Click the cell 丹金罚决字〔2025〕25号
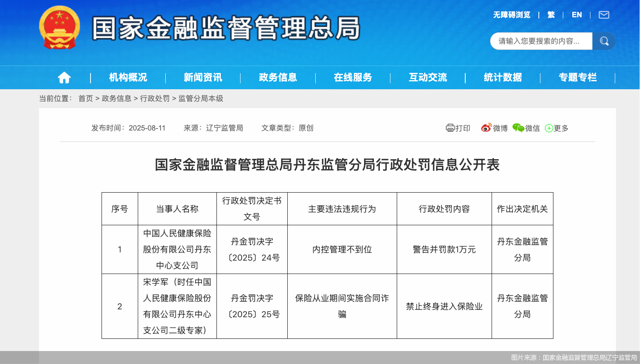 pos(252,306)
